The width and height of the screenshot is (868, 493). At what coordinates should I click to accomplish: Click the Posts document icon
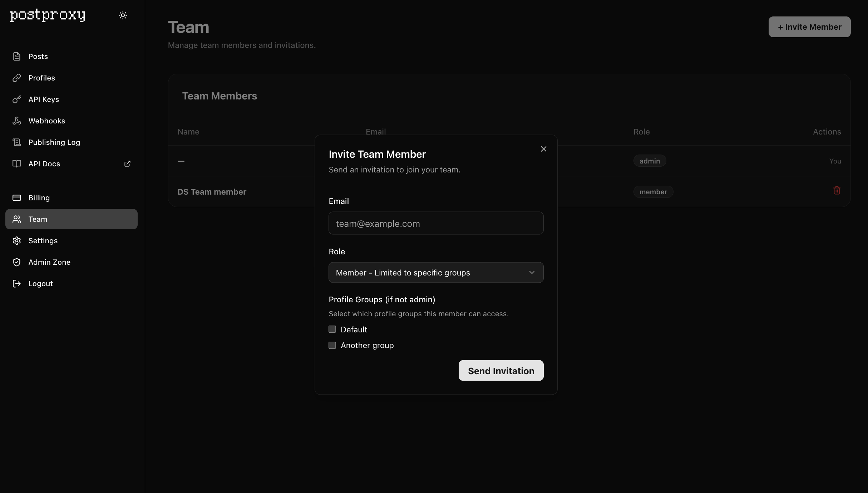coord(17,57)
